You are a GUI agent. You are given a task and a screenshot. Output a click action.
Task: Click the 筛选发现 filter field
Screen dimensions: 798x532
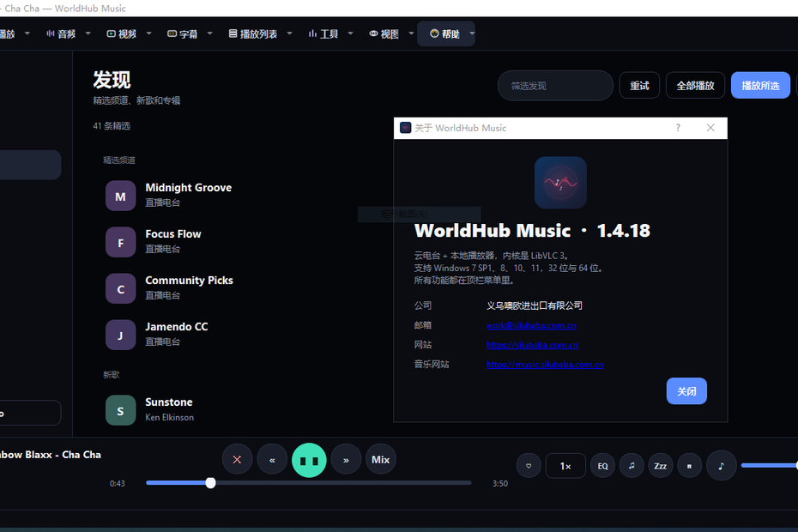click(x=555, y=86)
